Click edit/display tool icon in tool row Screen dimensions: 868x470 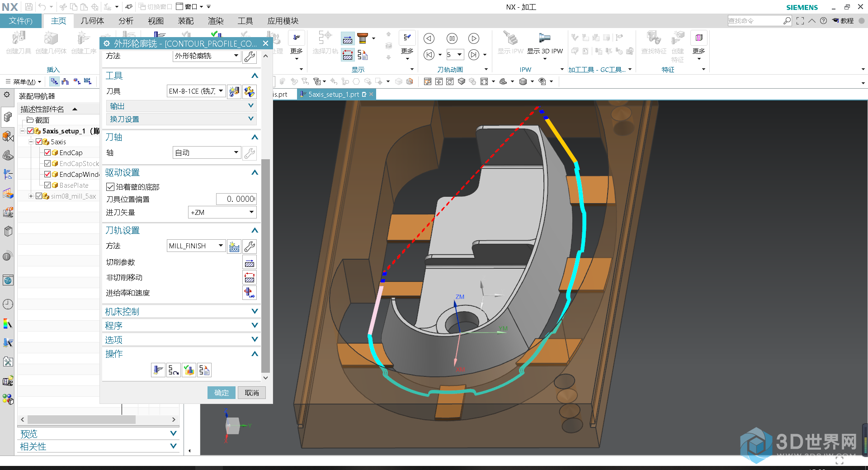point(250,91)
